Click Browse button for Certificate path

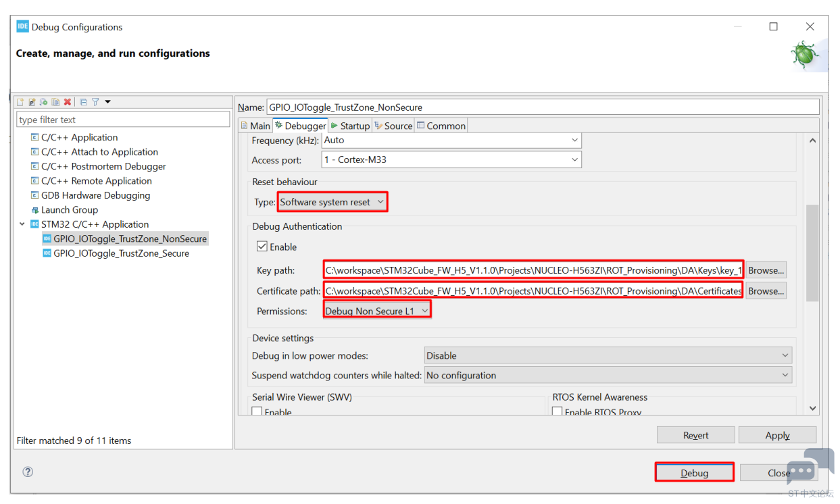pos(766,291)
